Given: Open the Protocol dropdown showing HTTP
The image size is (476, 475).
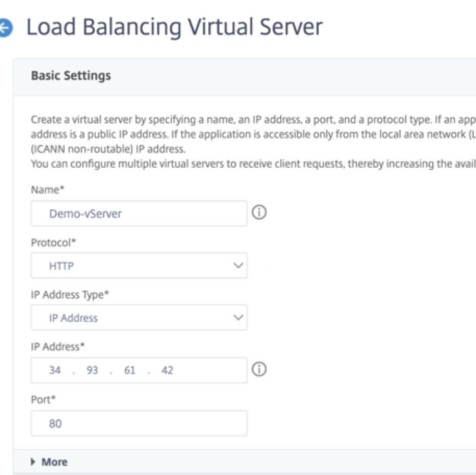Looking at the screenshot, I should (140, 266).
